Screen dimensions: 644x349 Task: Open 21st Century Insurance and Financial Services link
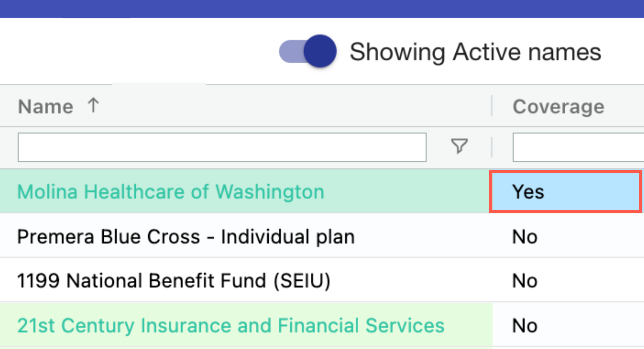[x=231, y=326]
